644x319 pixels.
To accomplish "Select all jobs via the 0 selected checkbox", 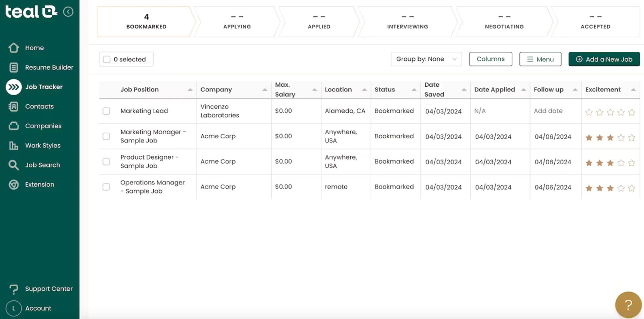I will [107, 59].
